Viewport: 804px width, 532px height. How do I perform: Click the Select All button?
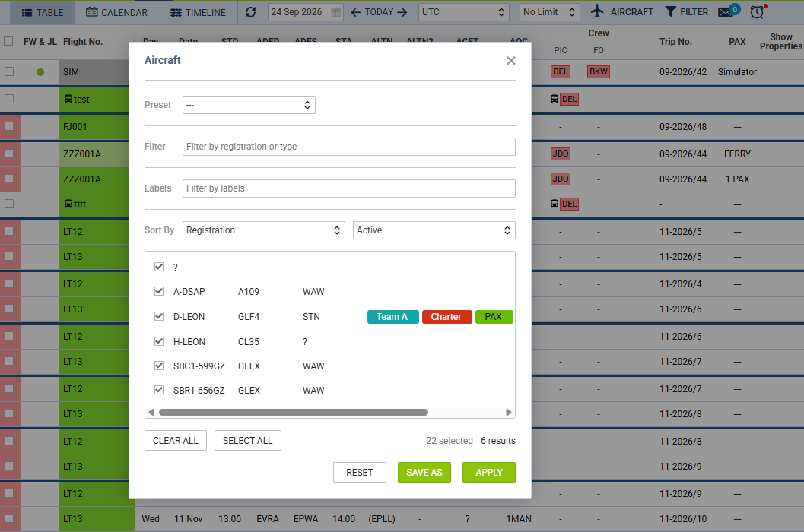(248, 441)
